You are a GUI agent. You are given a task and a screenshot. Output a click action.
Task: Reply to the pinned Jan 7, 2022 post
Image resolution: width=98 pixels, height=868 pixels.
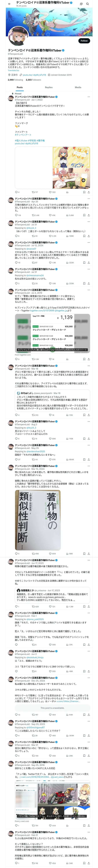pyautogui.click(x=16, y=192)
